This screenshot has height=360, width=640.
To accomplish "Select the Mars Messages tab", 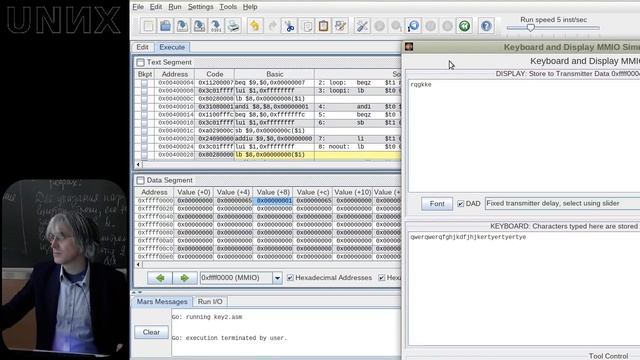I will pos(162,302).
